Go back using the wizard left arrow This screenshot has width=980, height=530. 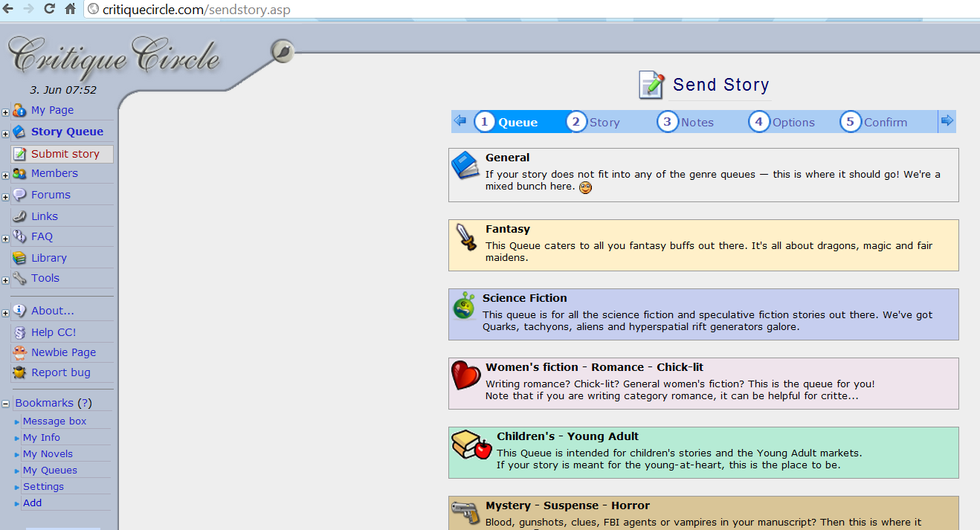click(460, 120)
